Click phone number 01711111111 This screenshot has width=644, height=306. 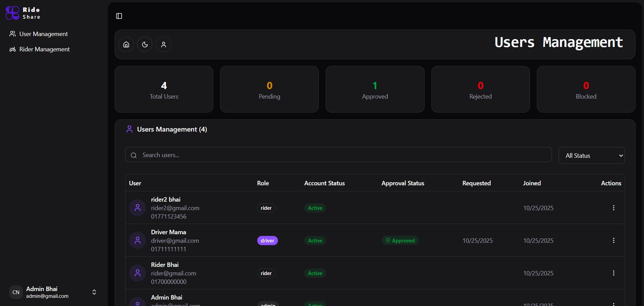tap(168, 249)
